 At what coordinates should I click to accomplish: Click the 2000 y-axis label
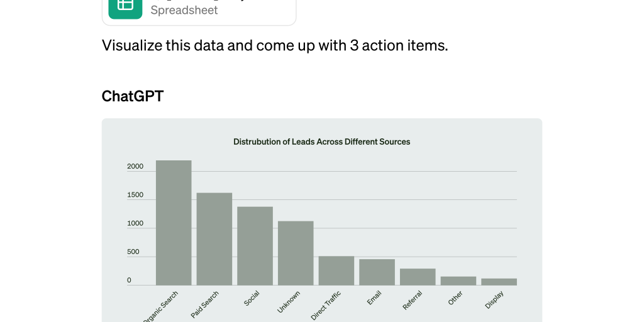pos(135,167)
